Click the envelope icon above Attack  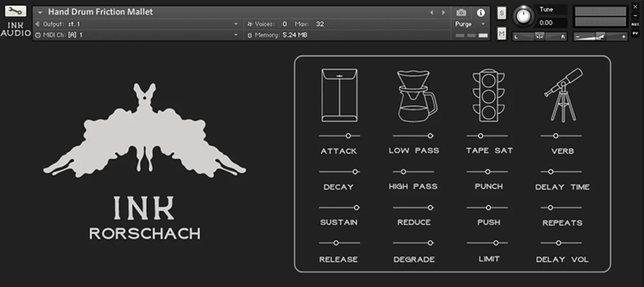(x=339, y=95)
